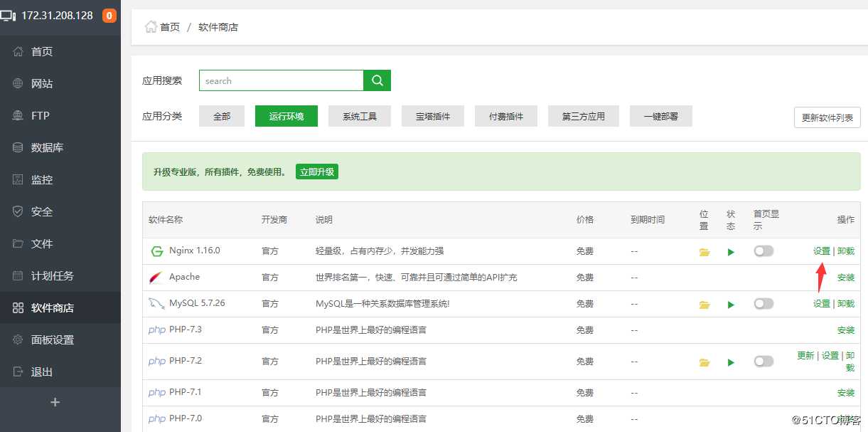The image size is (868, 432).
Task: Select the 宝塔插件 category tab
Action: pyautogui.click(x=433, y=116)
